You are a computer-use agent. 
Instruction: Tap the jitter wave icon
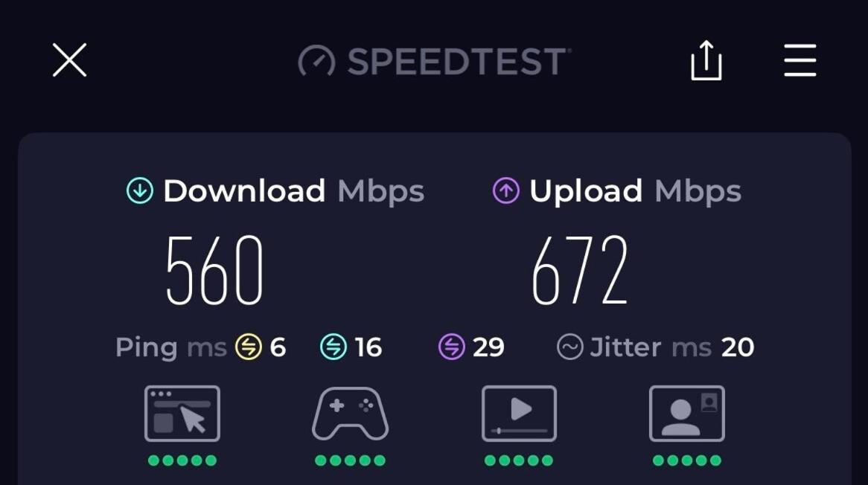[569, 347]
